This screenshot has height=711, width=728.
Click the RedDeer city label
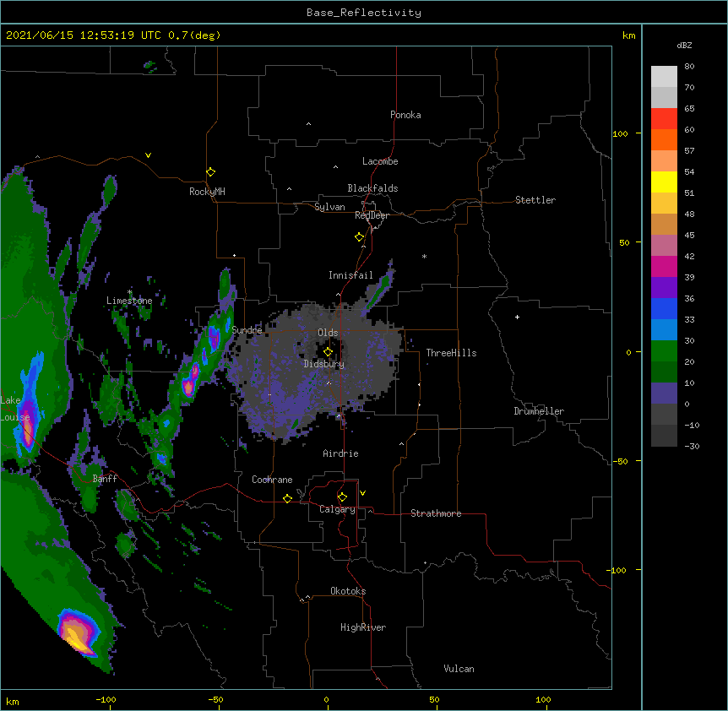(372, 215)
